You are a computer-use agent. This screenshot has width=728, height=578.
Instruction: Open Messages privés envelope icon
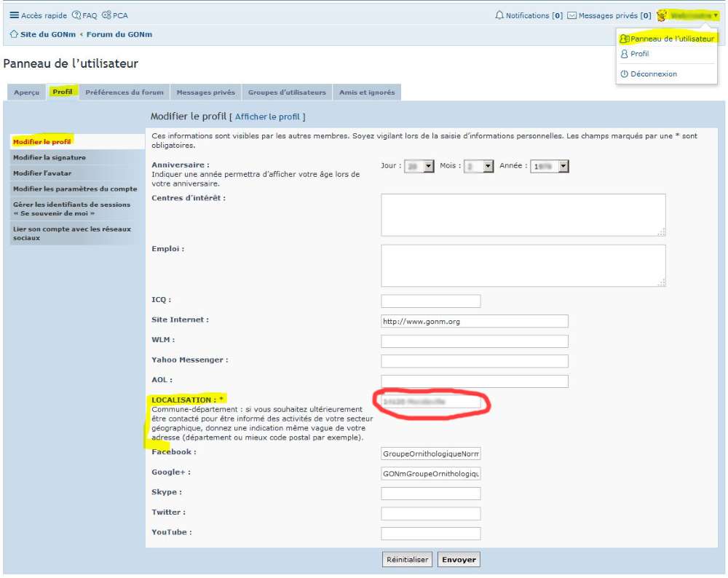click(572, 15)
